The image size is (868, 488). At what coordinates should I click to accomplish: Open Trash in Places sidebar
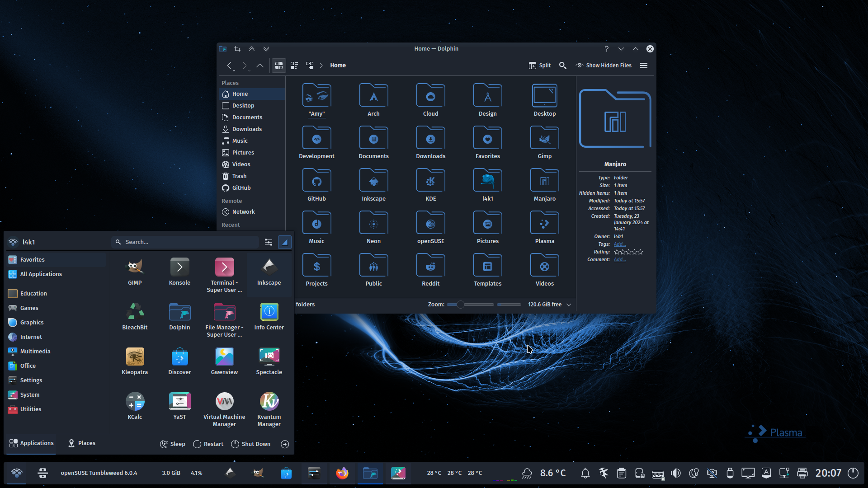click(x=252, y=176)
